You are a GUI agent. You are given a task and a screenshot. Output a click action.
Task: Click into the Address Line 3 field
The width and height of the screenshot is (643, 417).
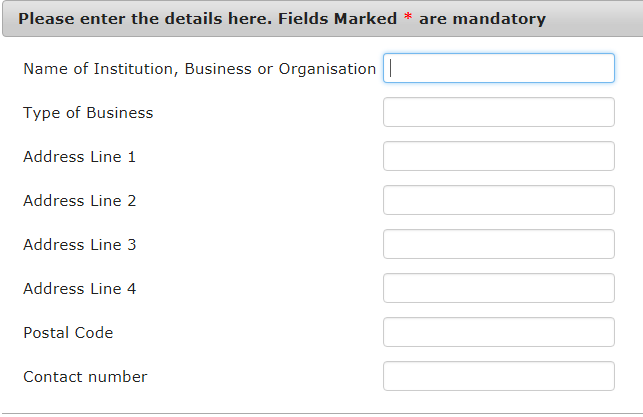coord(498,244)
